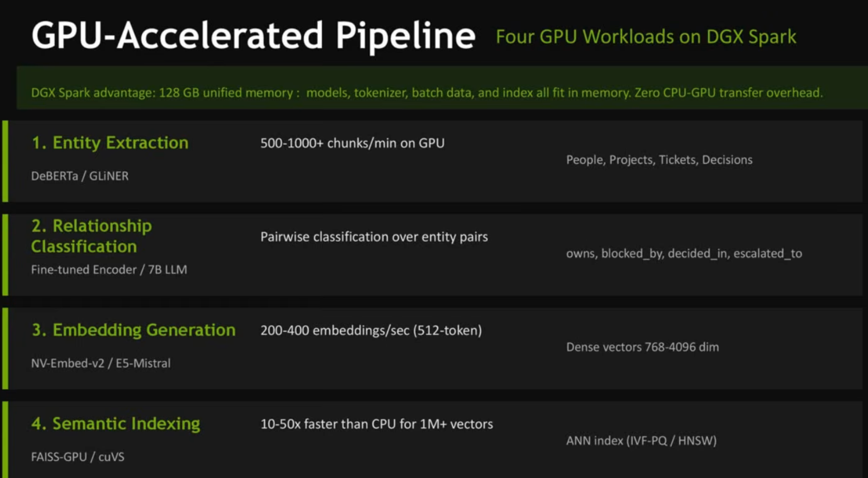Image resolution: width=868 pixels, height=478 pixels.
Task: Click Dense vectors 768-4096 dim text
Action: pyautogui.click(x=642, y=347)
